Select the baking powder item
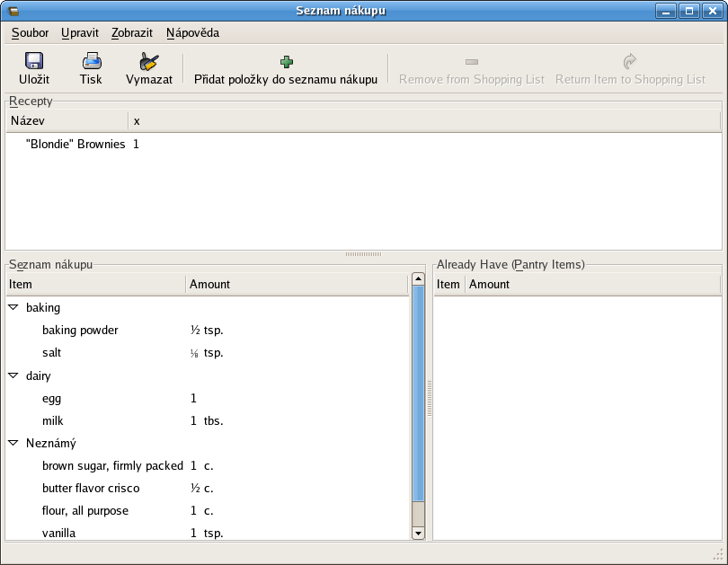 [80, 330]
